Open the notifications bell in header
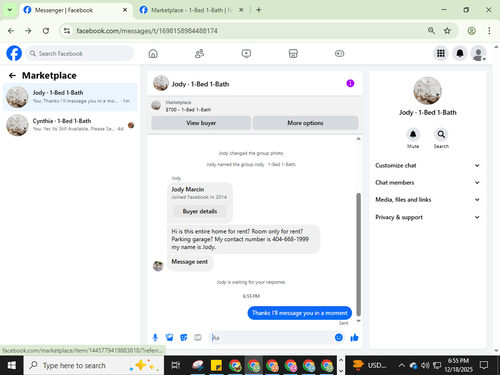Viewport: 500px width, 375px height. point(460,53)
